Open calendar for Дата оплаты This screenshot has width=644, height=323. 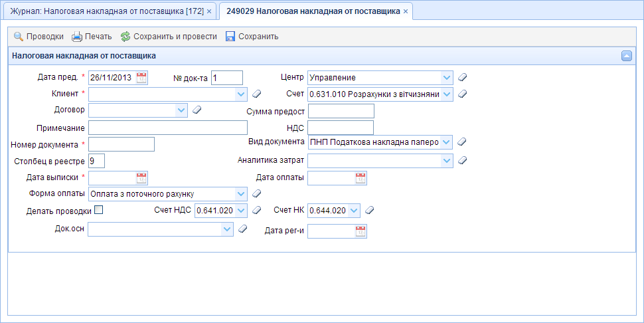point(361,178)
